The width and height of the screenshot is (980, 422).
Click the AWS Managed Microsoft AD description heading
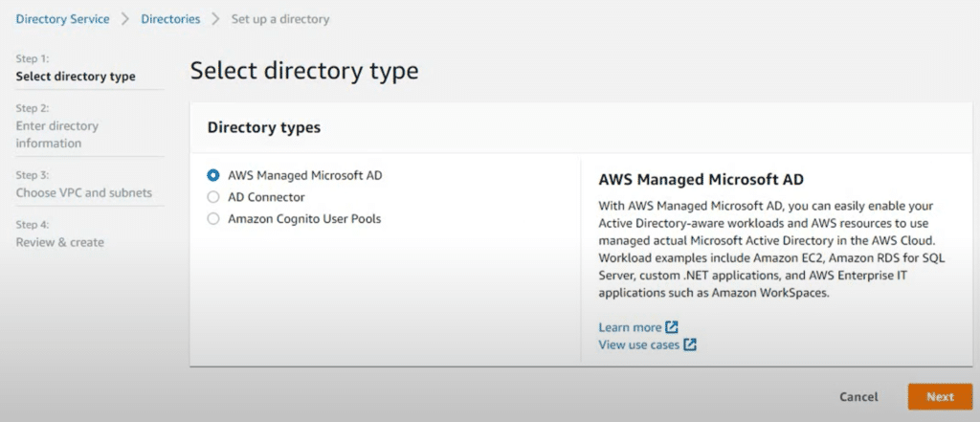click(701, 179)
